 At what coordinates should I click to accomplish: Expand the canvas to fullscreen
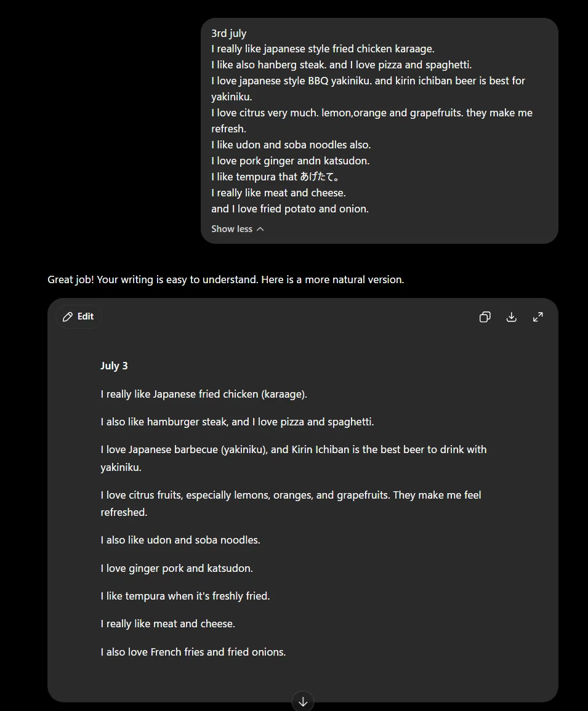click(x=538, y=317)
